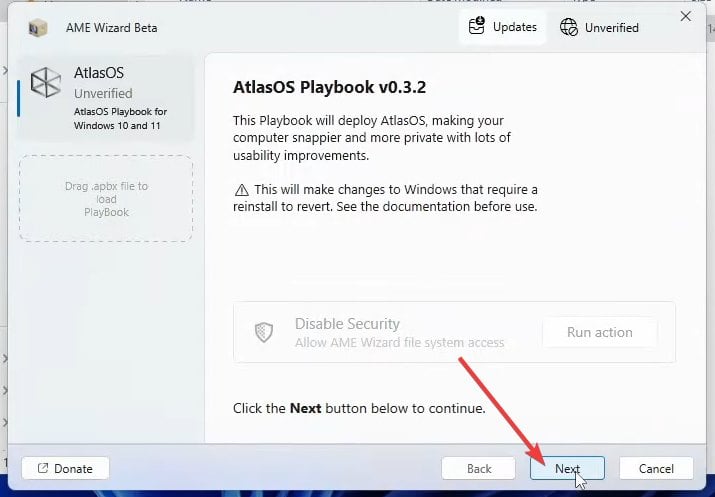The image size is (715, 497).
Task: Open the Donate link
Action: [x=65, y=468]
